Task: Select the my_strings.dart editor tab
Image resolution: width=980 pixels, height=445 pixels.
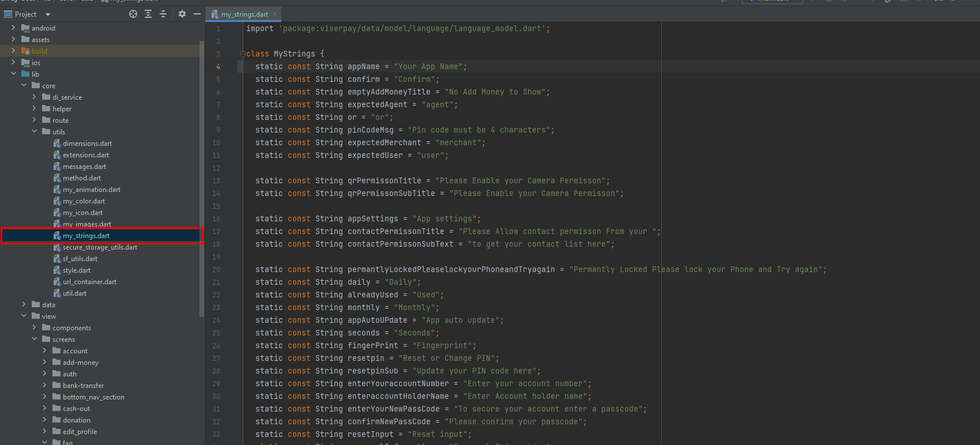Action: click(x=244, y=14)
